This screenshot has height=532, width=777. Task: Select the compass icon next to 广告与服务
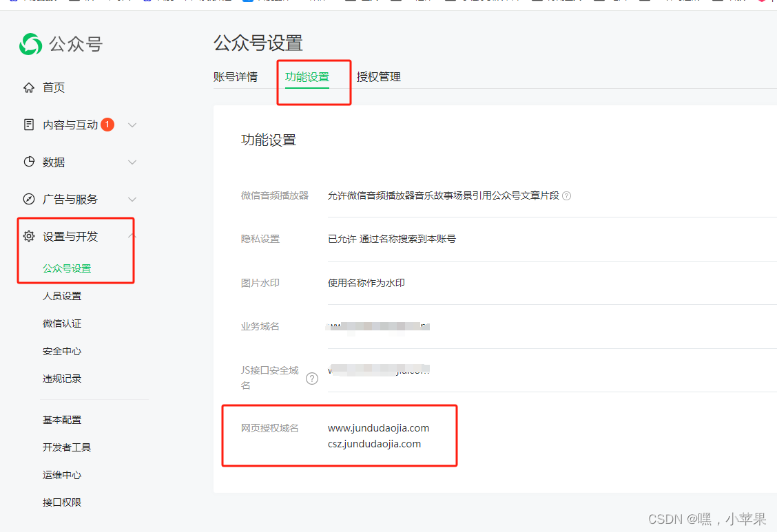28,199
